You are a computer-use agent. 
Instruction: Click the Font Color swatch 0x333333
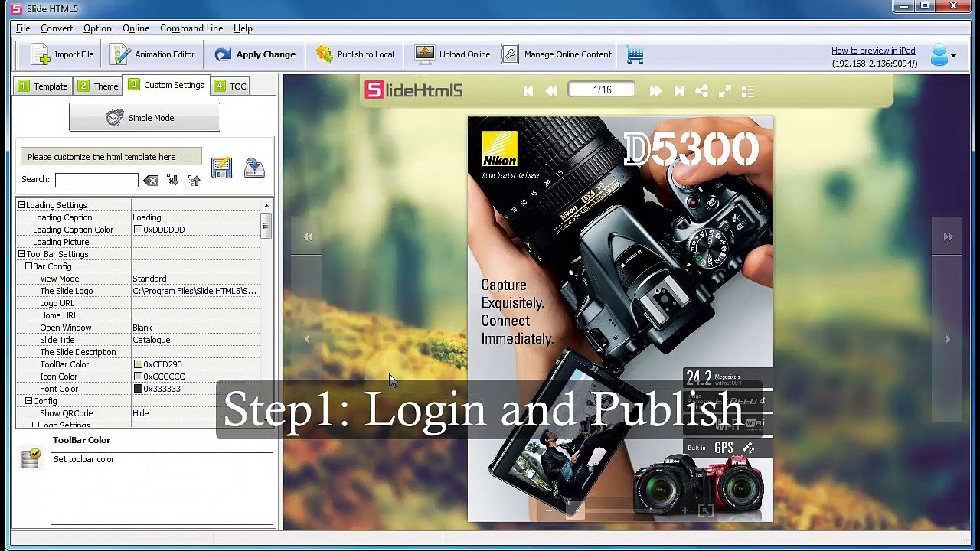pyautogui.click(x=138, y=389)
